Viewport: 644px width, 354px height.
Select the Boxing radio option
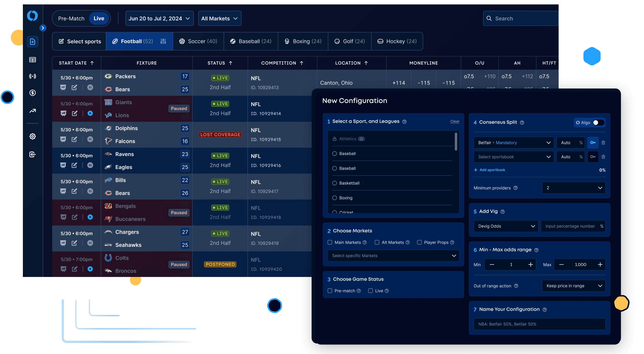(334, 198)
